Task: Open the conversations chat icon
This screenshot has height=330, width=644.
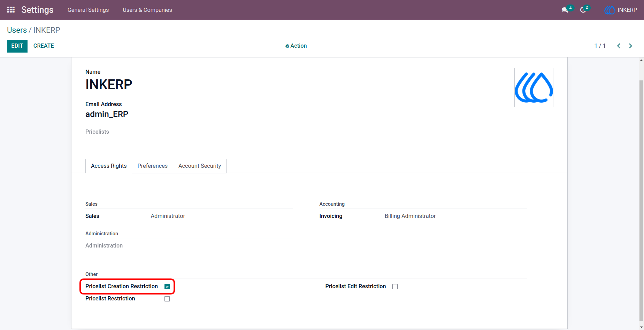Action: pos(565,10)
